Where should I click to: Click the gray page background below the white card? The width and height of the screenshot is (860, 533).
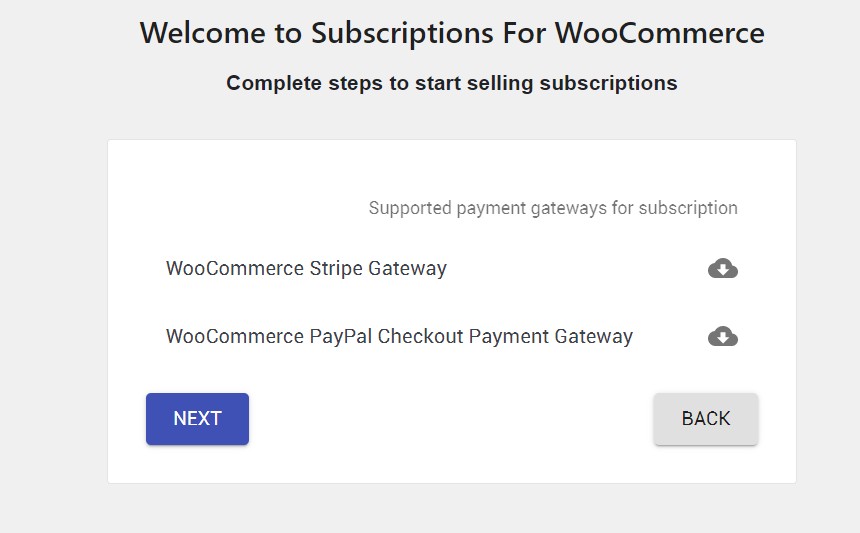pyautogui.click(x=452, y=509)
